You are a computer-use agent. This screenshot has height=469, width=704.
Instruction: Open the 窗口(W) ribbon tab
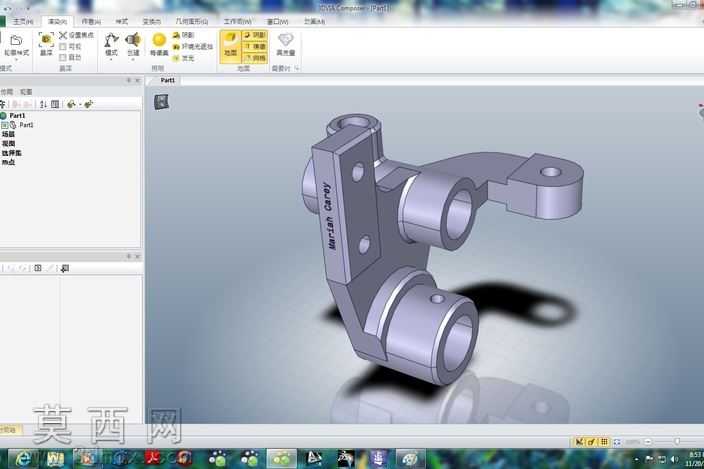[x=277, y=22]
